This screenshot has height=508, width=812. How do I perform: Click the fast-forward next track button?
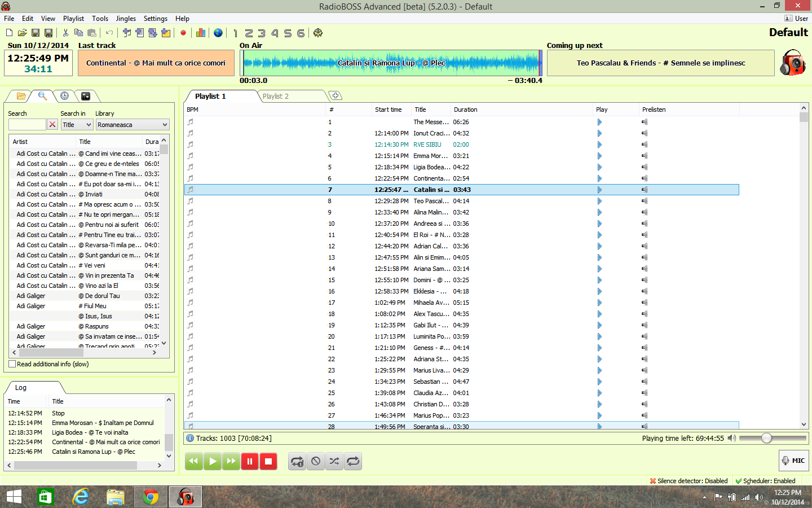coord(231,461)
